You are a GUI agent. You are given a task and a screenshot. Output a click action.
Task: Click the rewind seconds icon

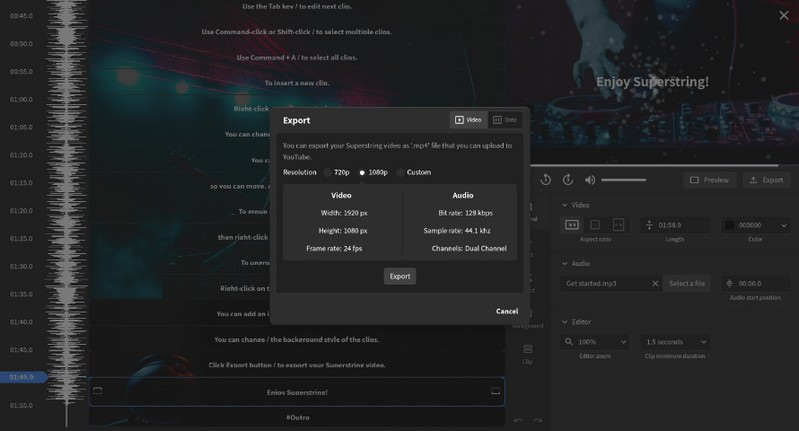pos(545,180)
